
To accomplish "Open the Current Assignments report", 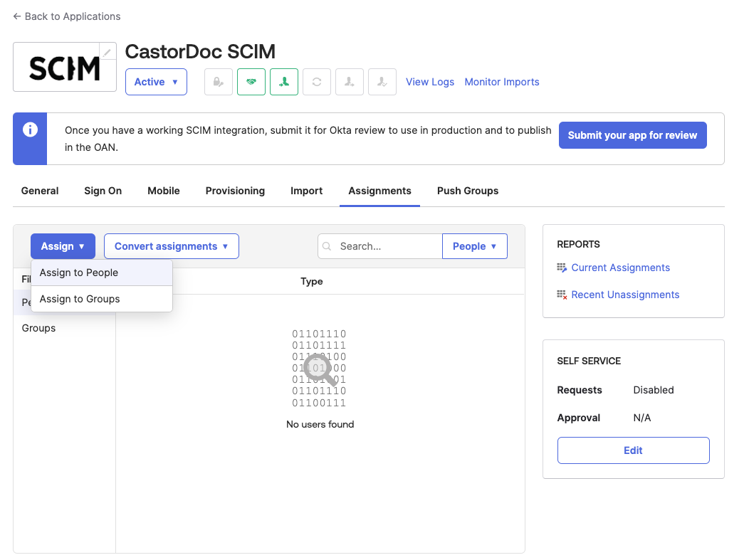I will (x=620, y=268).
